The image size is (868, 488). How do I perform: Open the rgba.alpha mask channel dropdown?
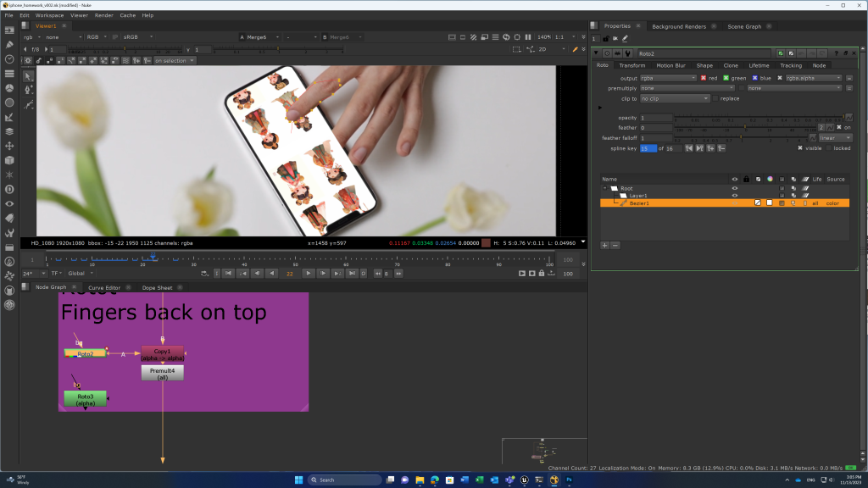814,78
